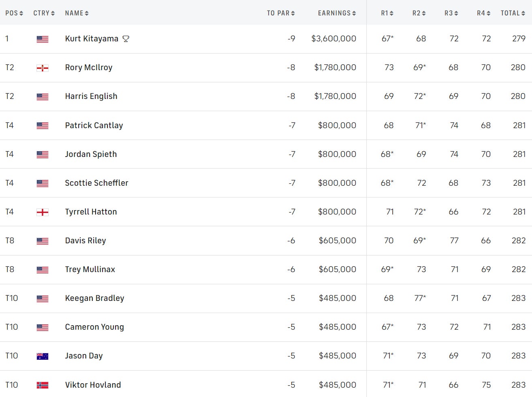532x397 pixels.
Task: Click Viktor Hovland's Norway flag icon
Action: [43, 385]
